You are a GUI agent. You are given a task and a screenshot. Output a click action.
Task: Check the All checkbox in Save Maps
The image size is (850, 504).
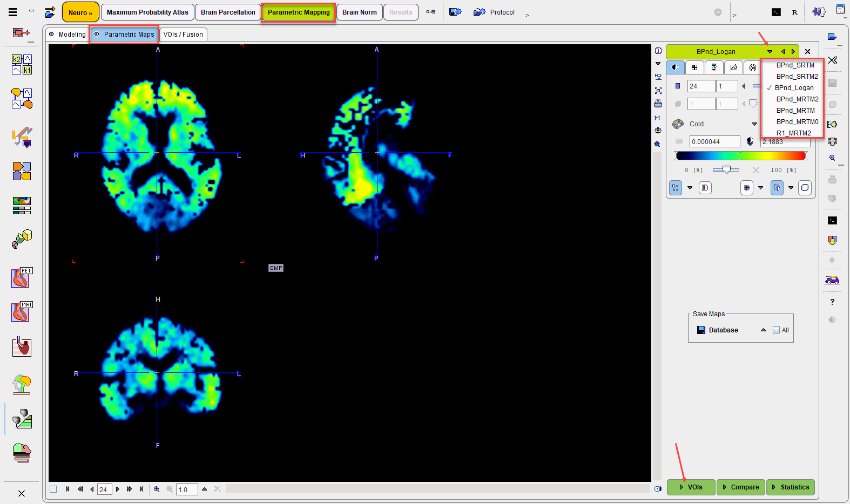coord(776,330)
